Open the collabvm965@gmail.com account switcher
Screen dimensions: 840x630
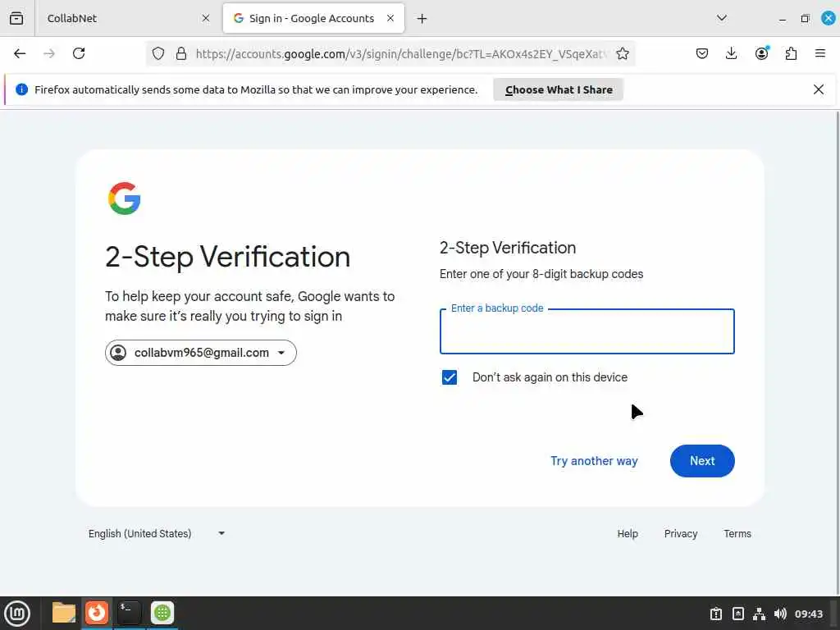pos(201,353)
